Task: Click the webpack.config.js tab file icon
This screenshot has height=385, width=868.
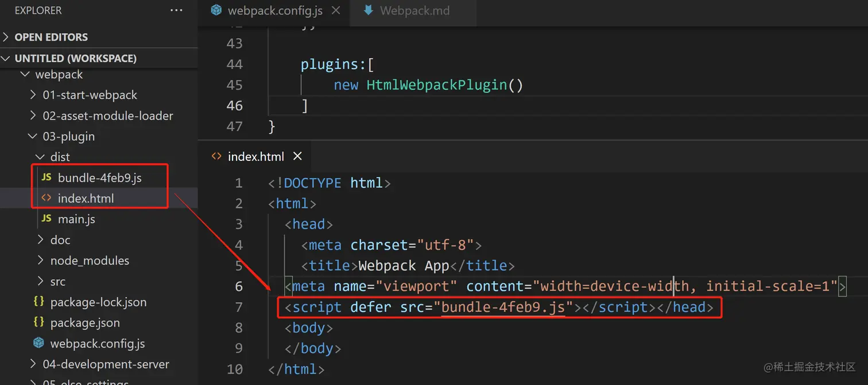Action: pyautogui.click(x=216, y=10)
